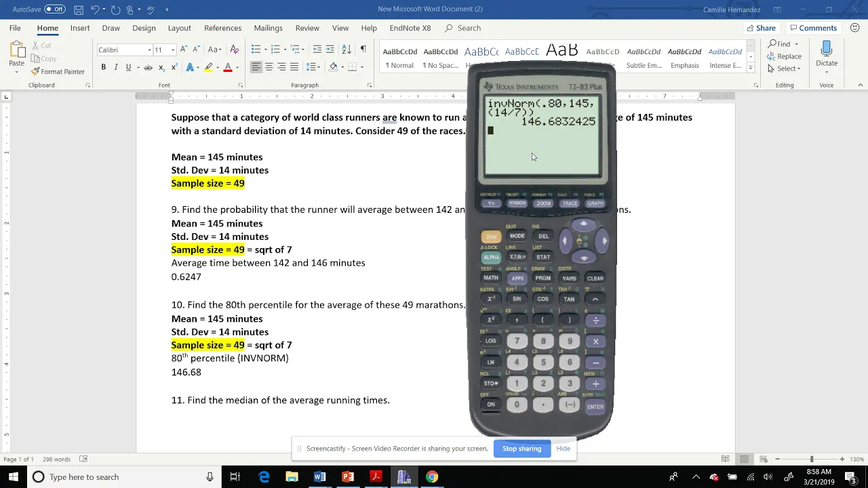The width and height of the screenshot is (868, 488).
Task: Expand the Styles gallery
Action: pos(751,68)
